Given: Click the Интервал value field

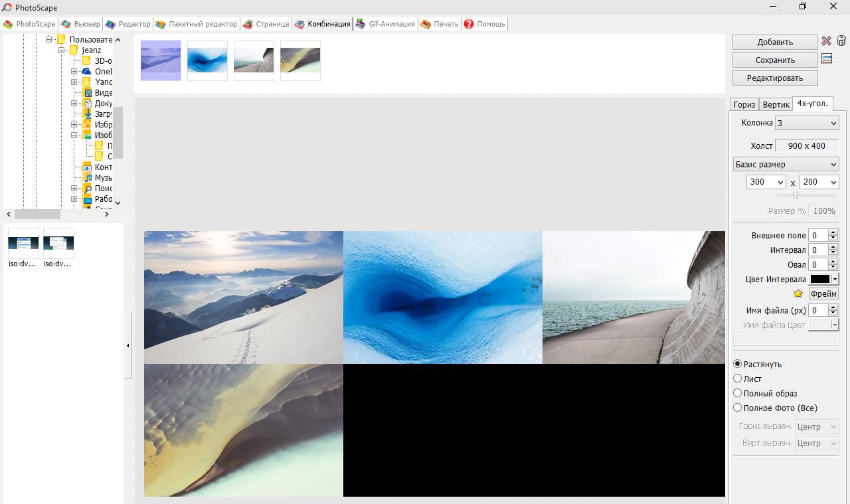Looking at the screenshot, I should 818,250.
